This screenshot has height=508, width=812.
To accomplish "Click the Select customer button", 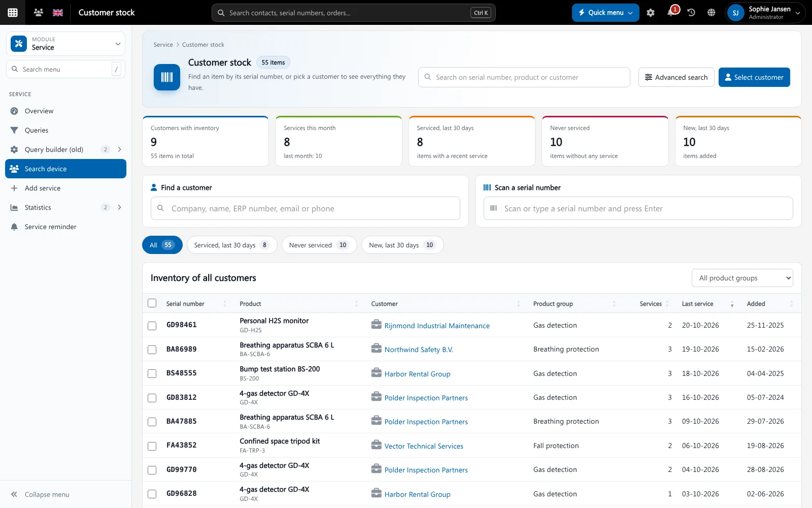I will point(754,77).
